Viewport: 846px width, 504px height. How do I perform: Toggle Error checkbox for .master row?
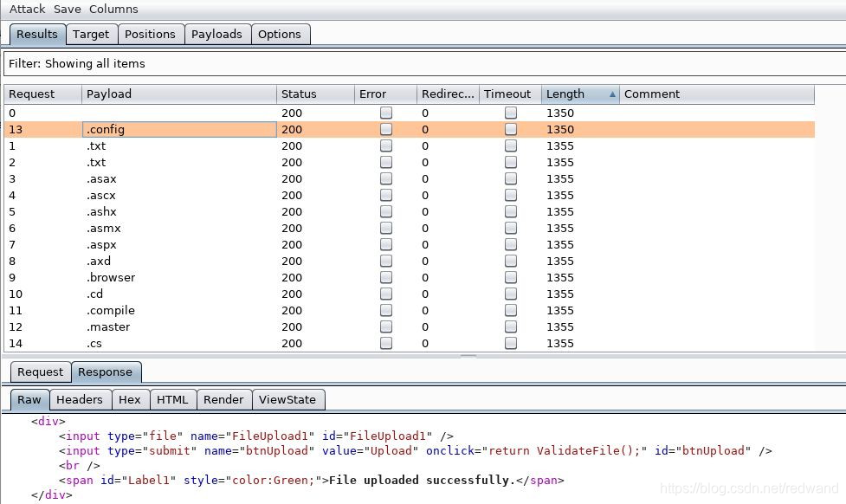[386, 326]
